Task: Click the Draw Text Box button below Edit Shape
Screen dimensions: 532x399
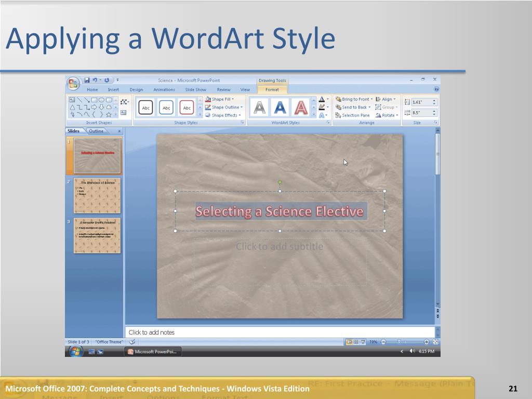Action: coord(124,113)
